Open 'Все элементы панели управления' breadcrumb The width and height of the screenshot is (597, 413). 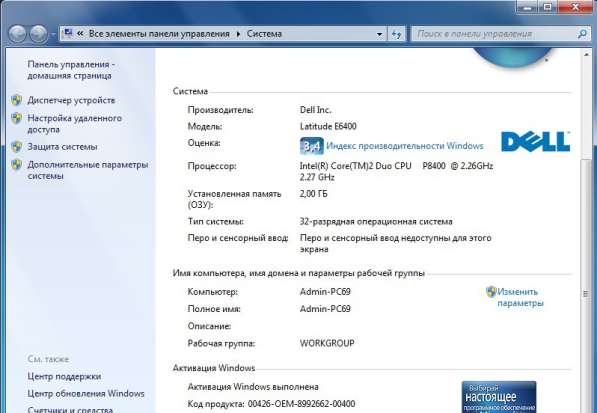(x=159, y=34)
